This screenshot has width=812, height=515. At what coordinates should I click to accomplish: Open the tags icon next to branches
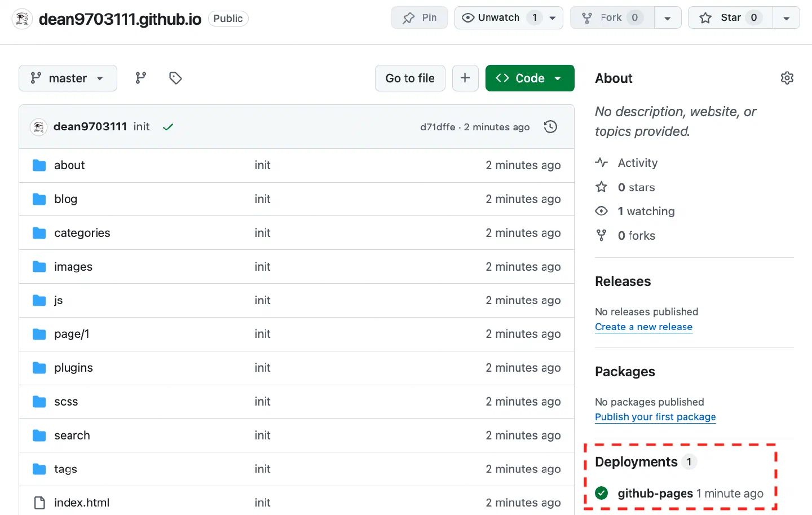[x=175, y=78]
